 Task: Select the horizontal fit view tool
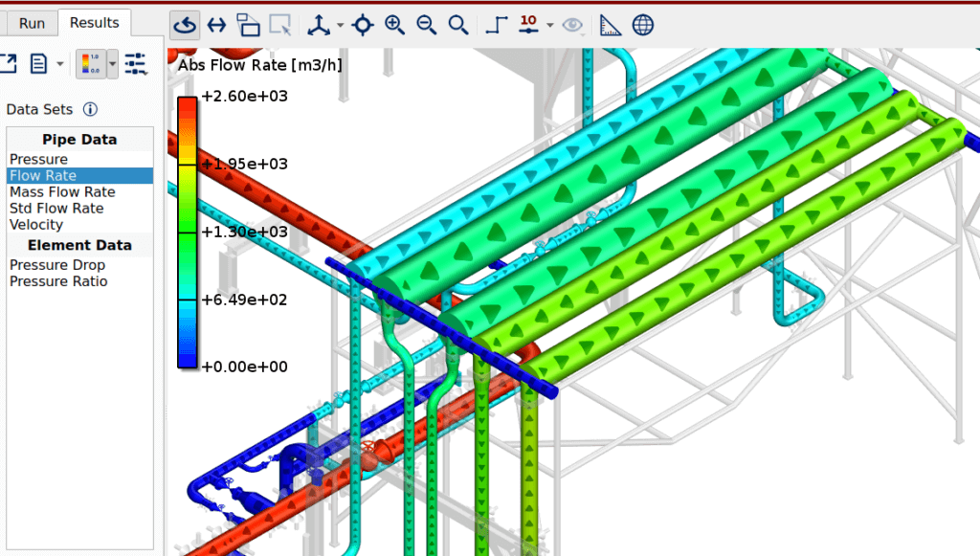tap(215, 25)
